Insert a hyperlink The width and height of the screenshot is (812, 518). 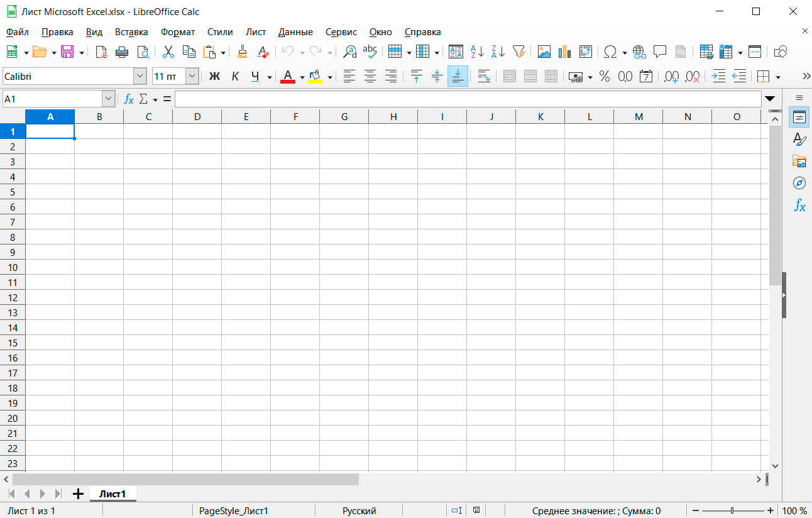[x=639, y=52]
